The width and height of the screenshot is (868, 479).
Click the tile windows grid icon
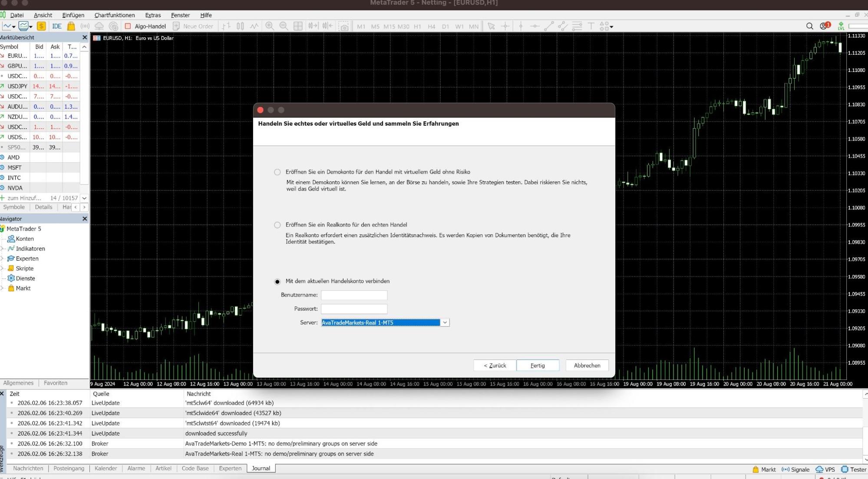click(298, 26)
